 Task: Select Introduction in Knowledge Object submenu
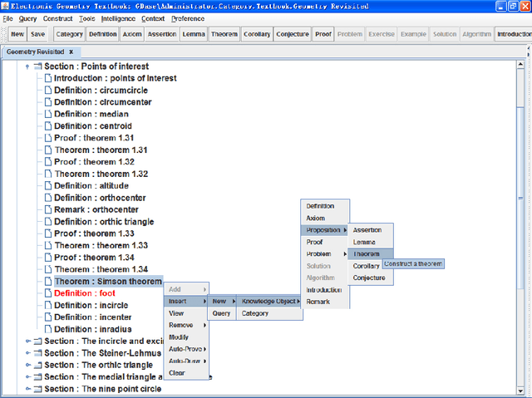click(x=325, y=290)
